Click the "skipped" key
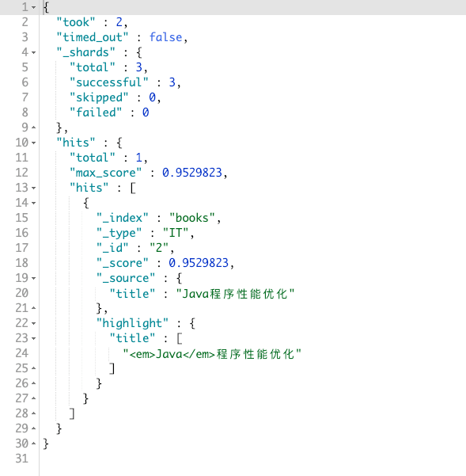 (x=99, y=97)
